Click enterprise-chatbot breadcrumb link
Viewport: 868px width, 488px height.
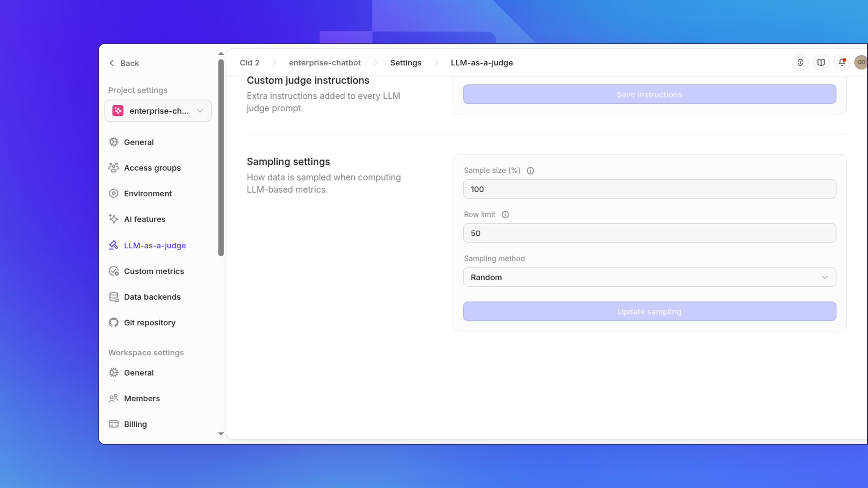click(325, 63)
